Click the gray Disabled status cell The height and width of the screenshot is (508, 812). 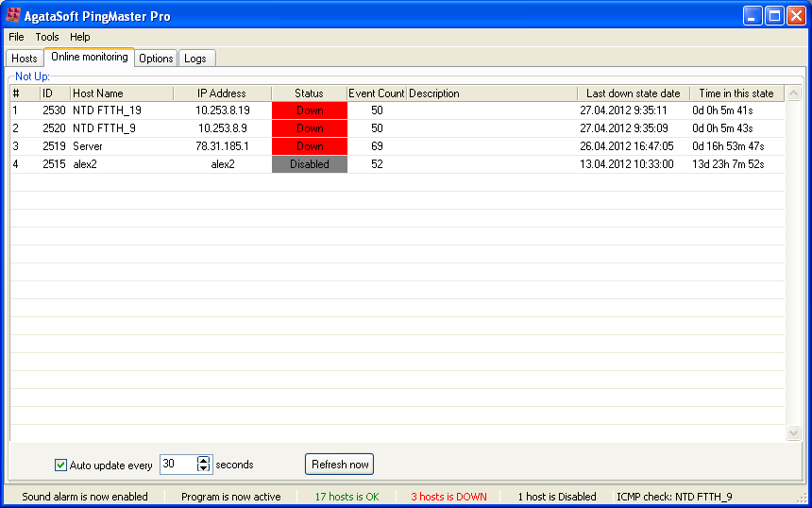click(310, 164)
